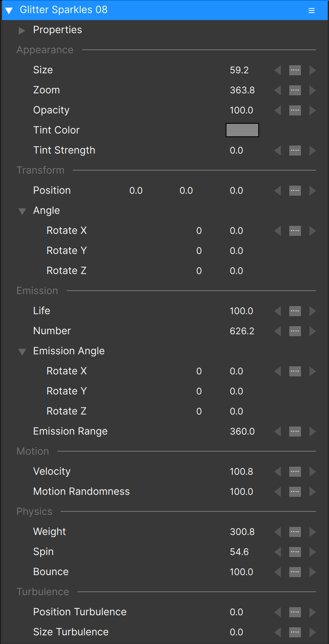Collapse the Angle group
The image size is (329, 644).
(22, 211)
